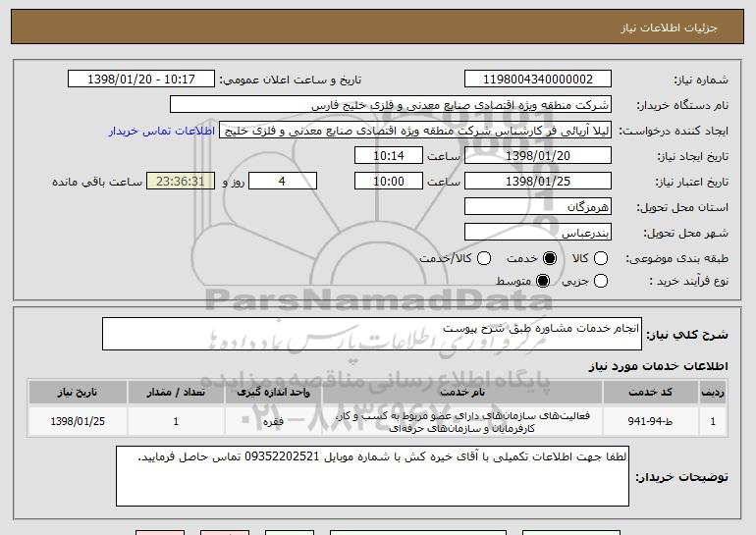The height and width of the screenshot is (535, 756).
Task: Click the creation time field 10:14
Action: click(x=389, y=156)
